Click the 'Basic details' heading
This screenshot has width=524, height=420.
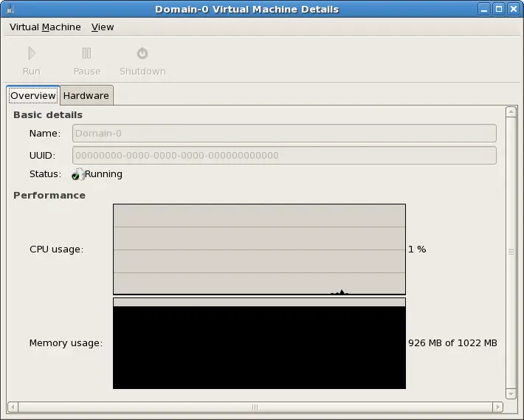[48, 115]
